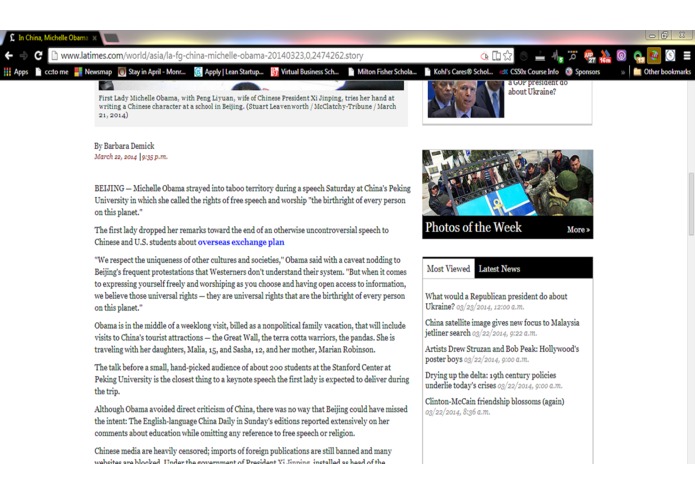
Task: Click the waveform extension with green badge
Action: (557, 56)
